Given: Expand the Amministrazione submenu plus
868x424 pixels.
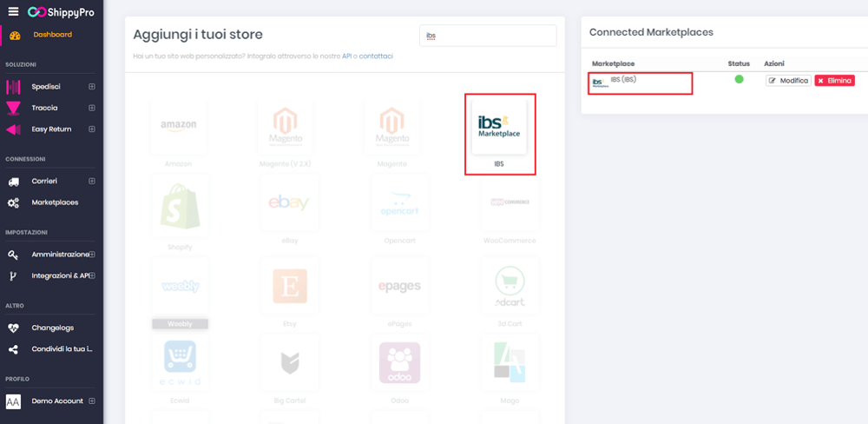Looking at the screenshot, I should (93, 255).
